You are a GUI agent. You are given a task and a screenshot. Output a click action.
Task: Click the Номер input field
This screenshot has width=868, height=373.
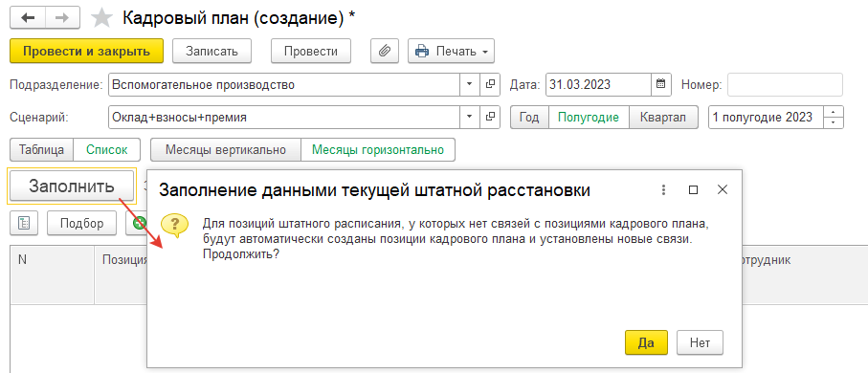click(x=785, y=85)
